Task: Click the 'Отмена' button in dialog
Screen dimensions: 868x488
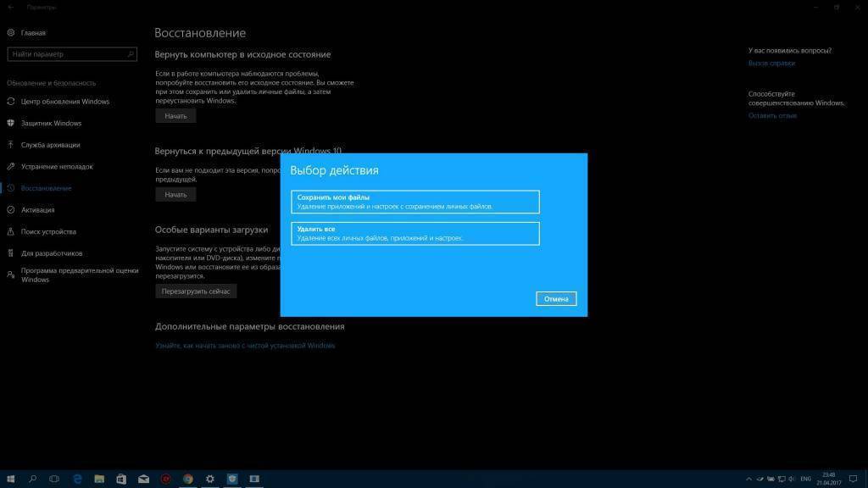Action: click(556, 299)
